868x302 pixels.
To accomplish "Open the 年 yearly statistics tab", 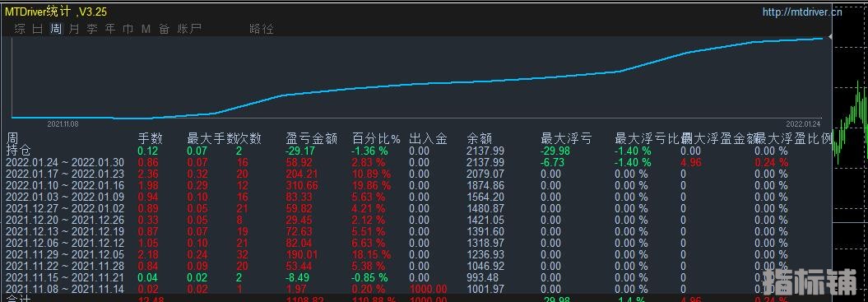I will point(110,29).
